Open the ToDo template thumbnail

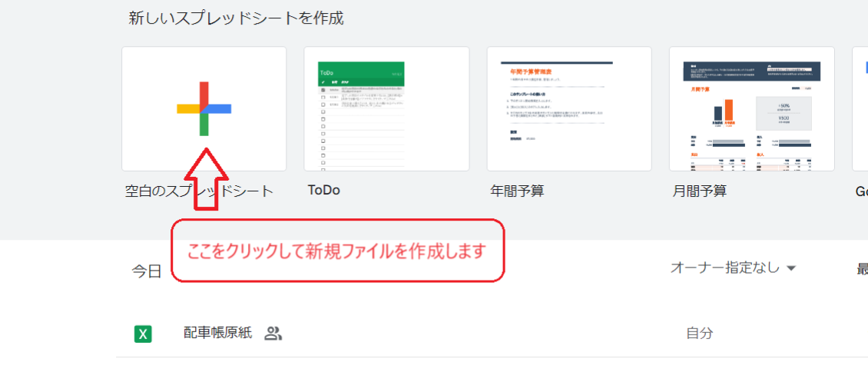click(386, 108)
